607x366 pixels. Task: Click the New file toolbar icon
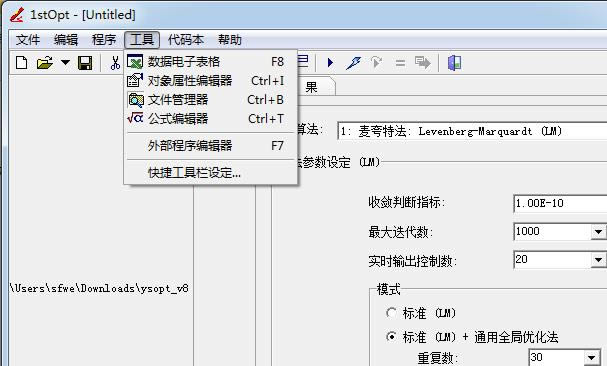[22, 62]
